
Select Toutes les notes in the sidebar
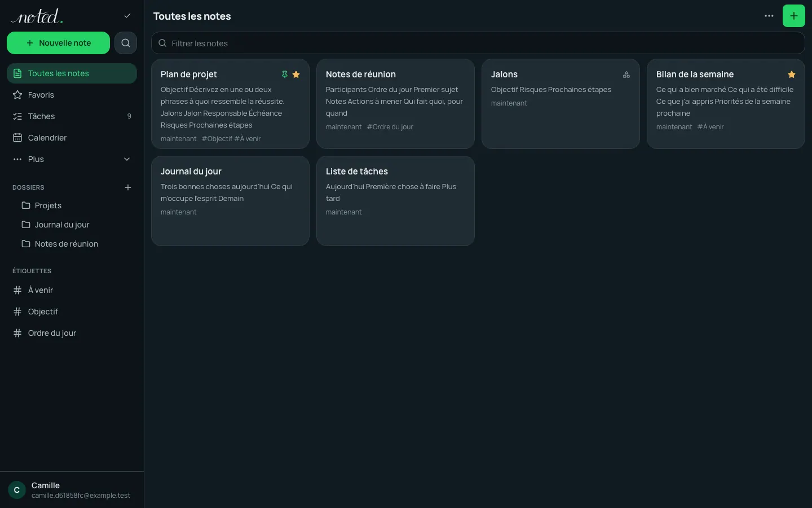[72, 73]
